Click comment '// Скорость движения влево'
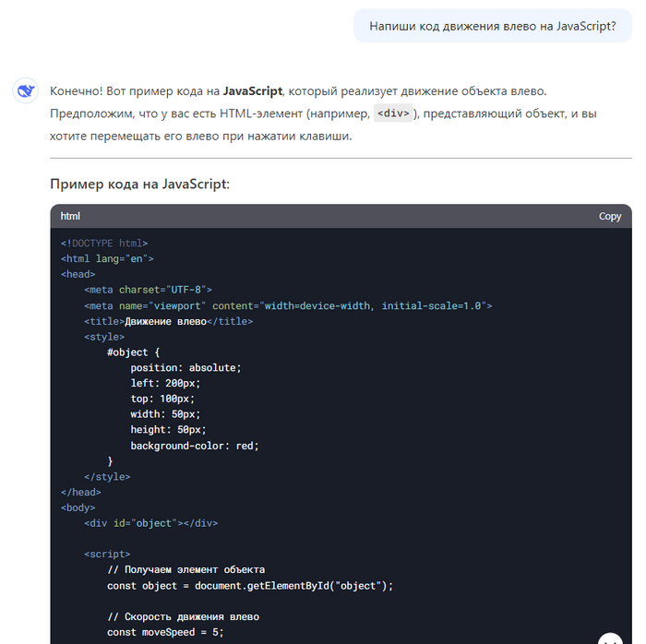This screenshot has width=646, height=644. (x=183, y=617)
